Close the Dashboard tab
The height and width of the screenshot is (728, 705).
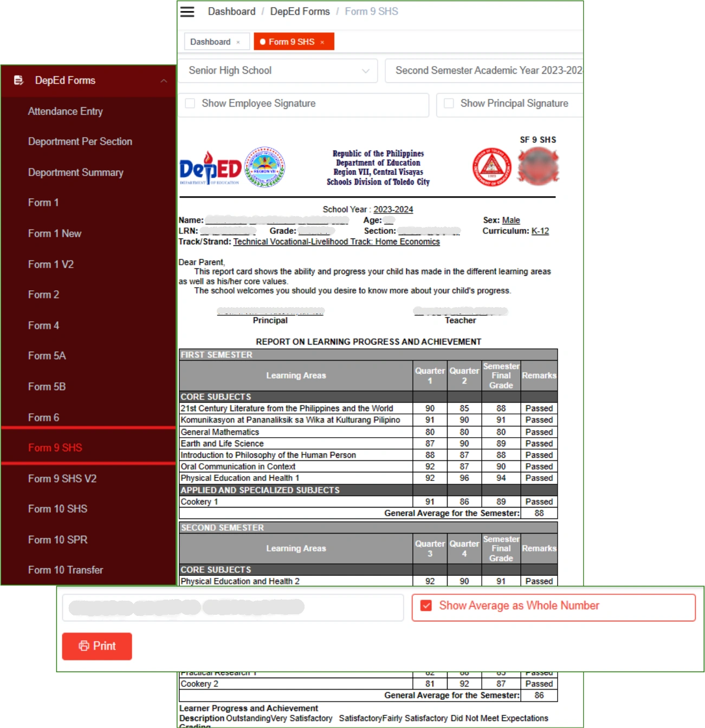point(238,42)
